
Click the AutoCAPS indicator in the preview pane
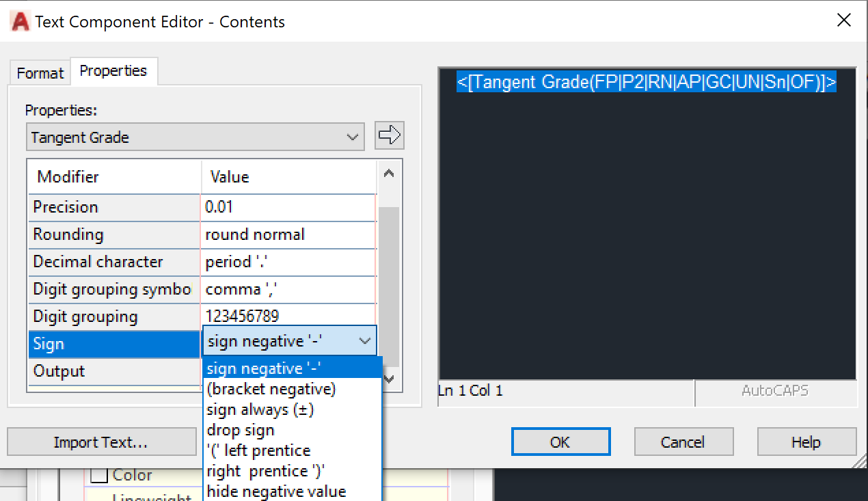point(776,392)
